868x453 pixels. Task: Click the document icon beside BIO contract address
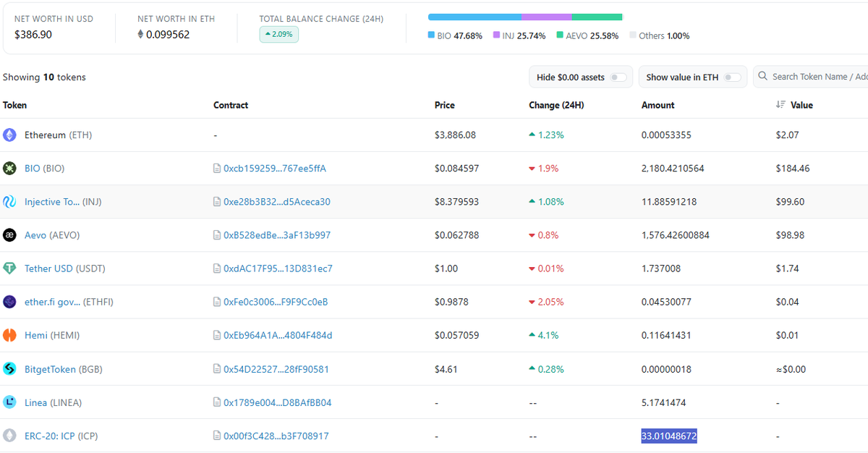tap(217, 169)
